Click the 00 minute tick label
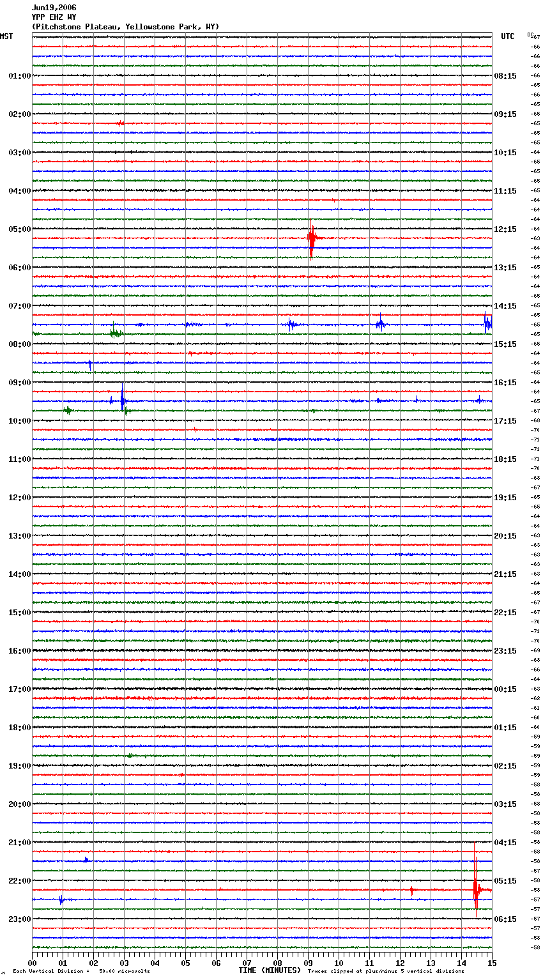The image size is (543, 980). (32, 963)
